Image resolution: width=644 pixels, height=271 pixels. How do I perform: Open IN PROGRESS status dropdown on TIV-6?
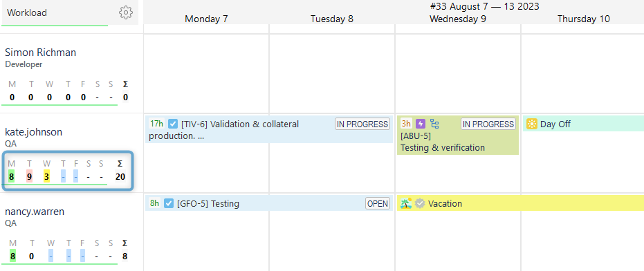[x=362, y=124]
